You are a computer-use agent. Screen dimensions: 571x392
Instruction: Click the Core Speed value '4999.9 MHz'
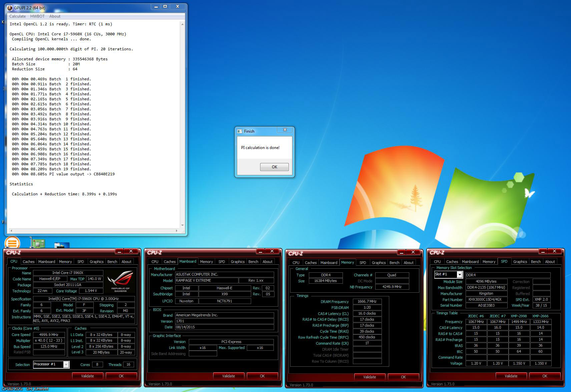(49, 335)
